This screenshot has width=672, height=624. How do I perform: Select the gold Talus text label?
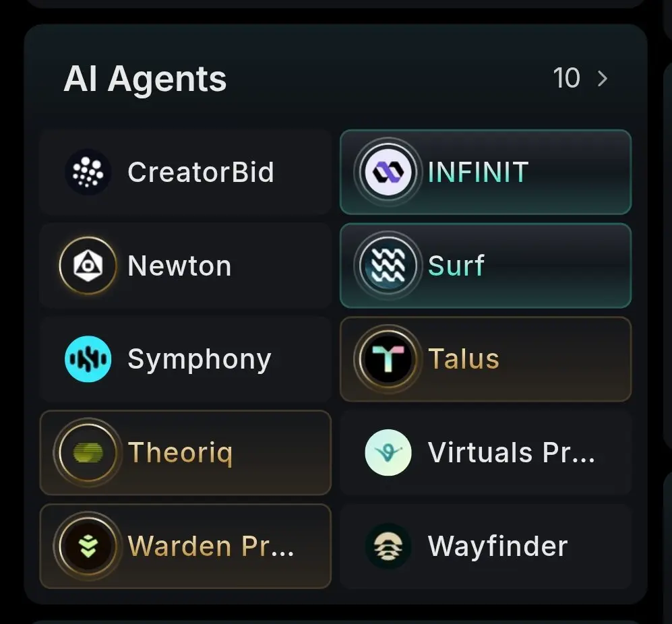coord(463,358)
